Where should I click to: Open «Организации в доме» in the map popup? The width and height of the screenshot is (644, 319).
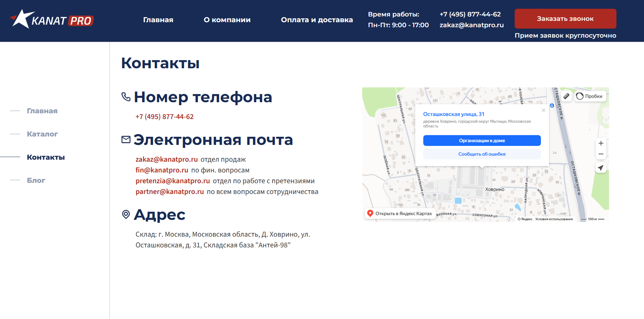[x=482, y=141]
